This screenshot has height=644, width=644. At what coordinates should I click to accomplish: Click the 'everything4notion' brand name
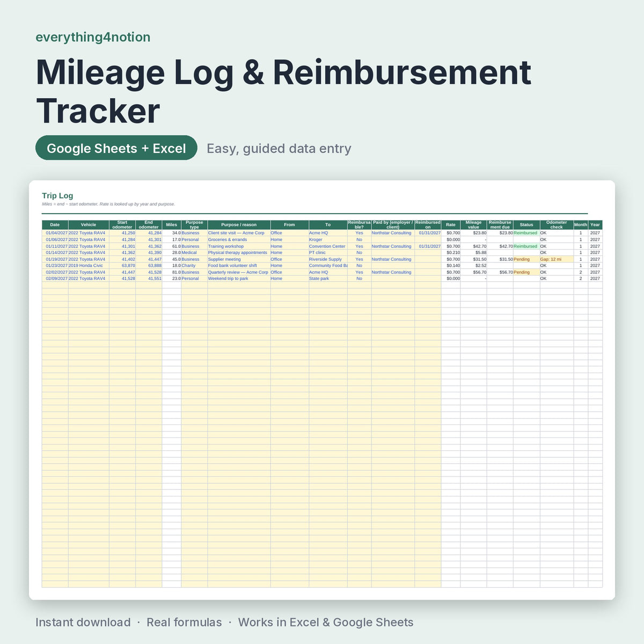(x=93, y=37)
